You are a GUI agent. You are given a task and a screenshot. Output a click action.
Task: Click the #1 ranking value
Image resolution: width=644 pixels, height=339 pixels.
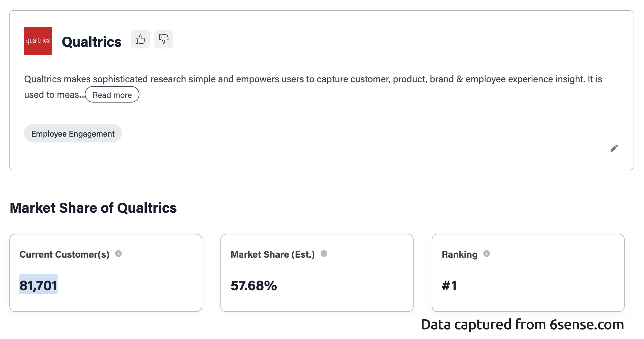click(449, 286)
